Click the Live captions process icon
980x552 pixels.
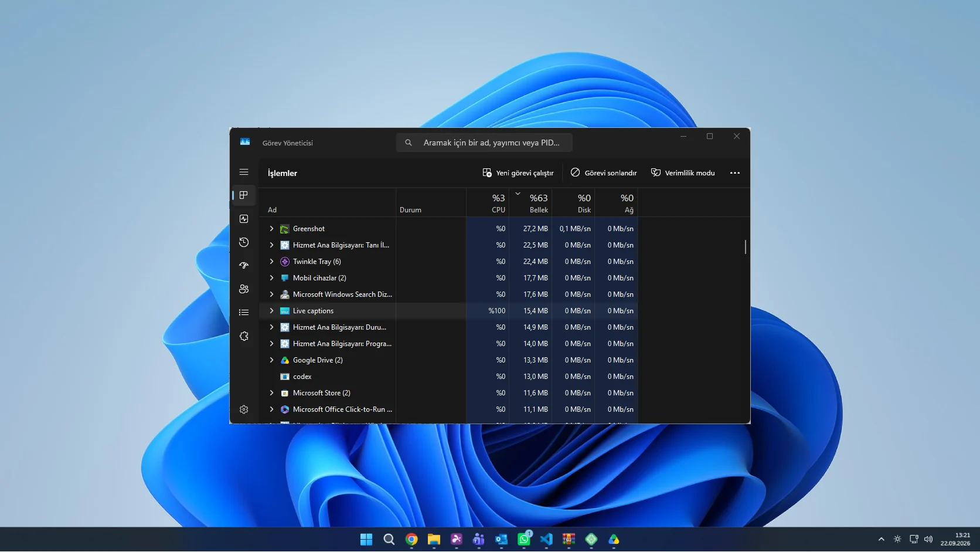click(x=285, y=311)
